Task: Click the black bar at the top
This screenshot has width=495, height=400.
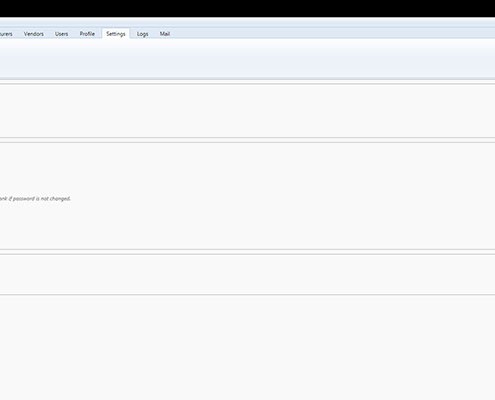Action: [x=247, y=8]
